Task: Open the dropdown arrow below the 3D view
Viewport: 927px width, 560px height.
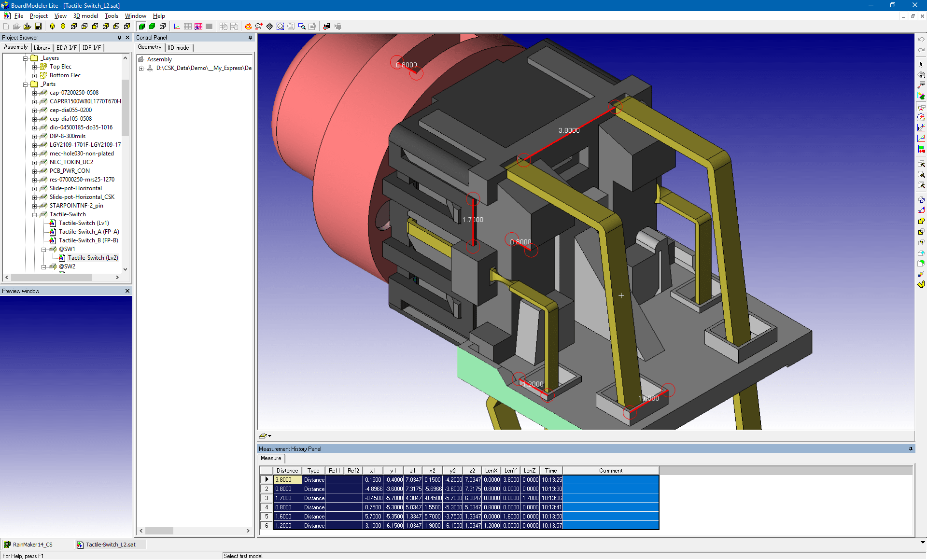Action: [x=269, y=436]
